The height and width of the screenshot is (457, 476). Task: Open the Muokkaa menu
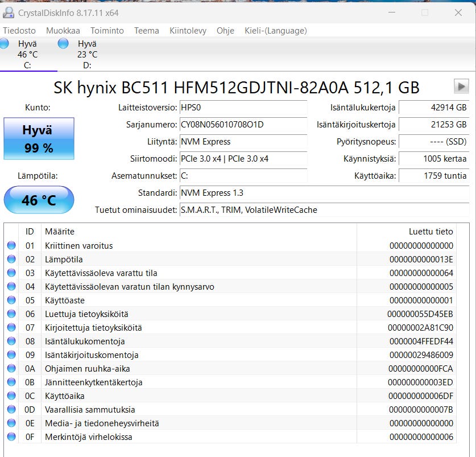[63, 31]
